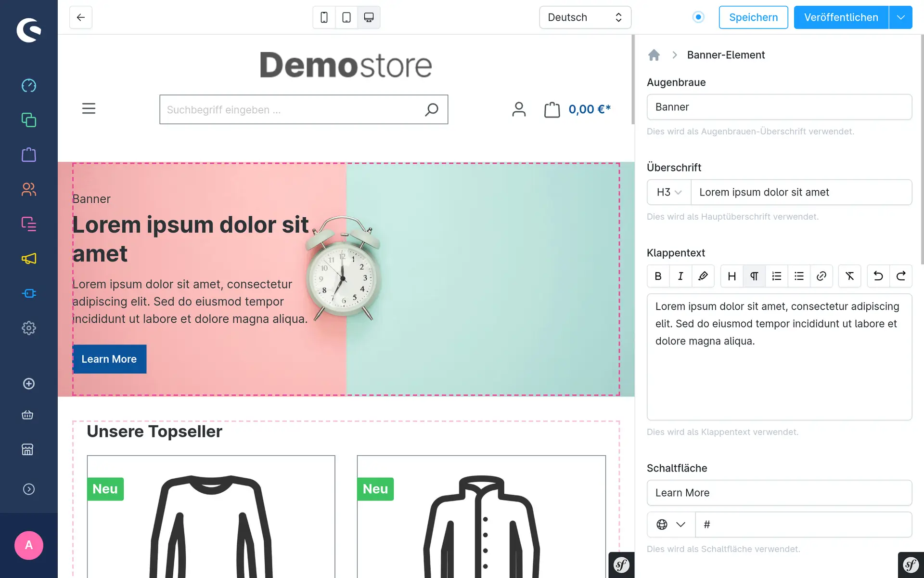Click the mobile preview icon

point(324,17)
